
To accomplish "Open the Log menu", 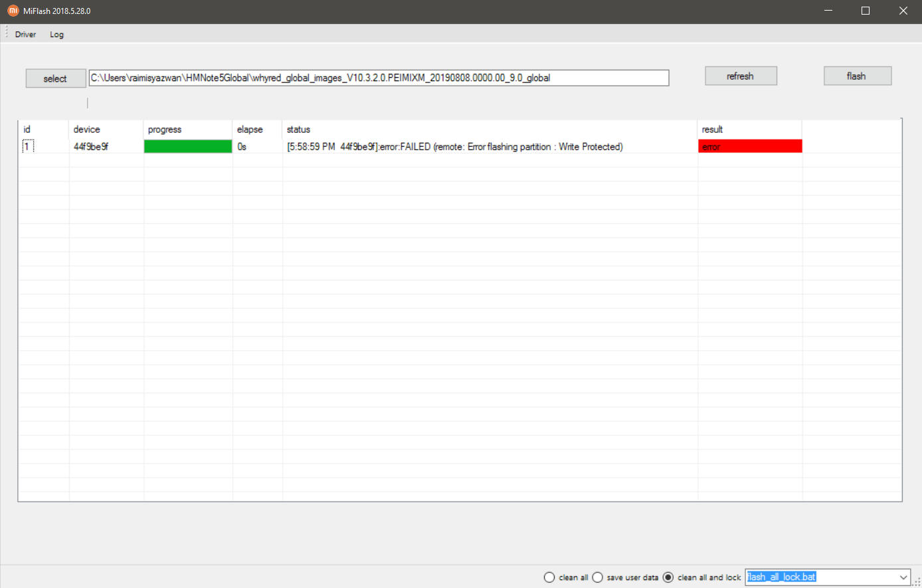I will coord(56,35).
